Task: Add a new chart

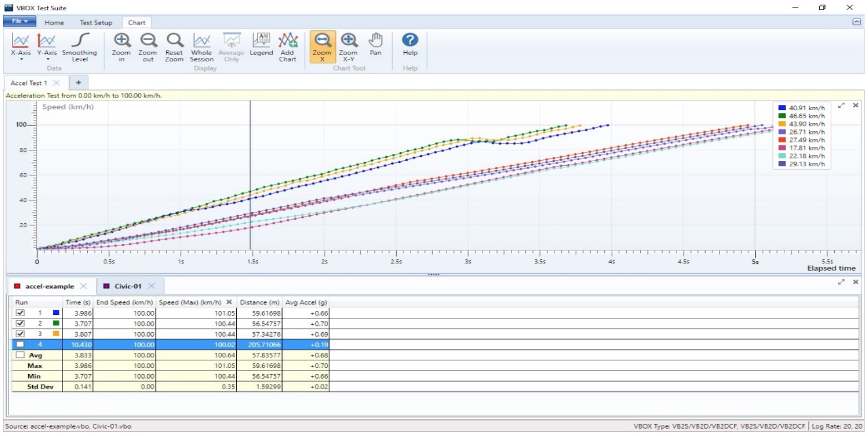Action: 288,48
